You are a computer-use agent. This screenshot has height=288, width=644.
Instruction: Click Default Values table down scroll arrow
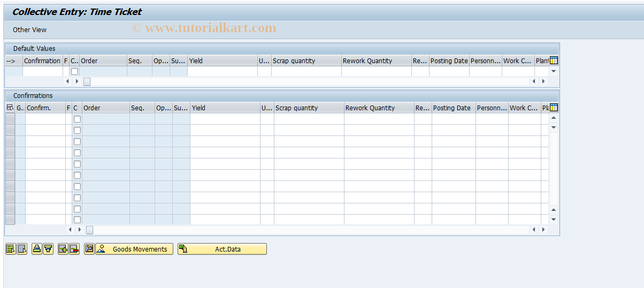point(554,71)
